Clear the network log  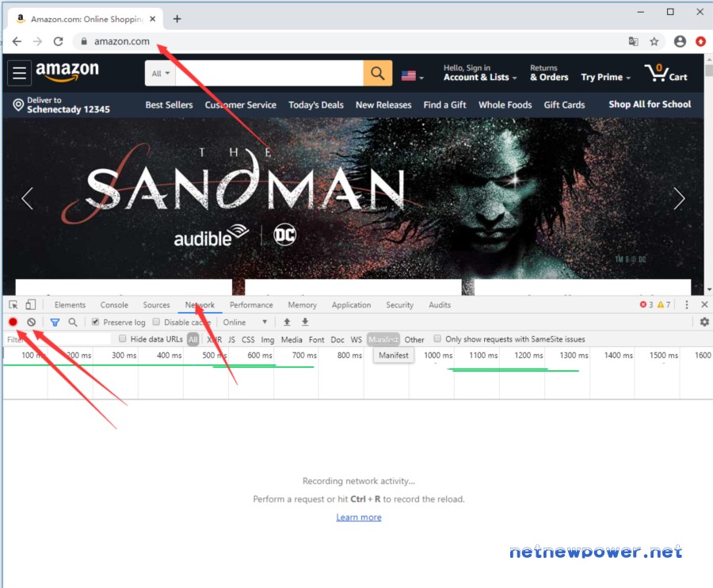pos(31,322)
